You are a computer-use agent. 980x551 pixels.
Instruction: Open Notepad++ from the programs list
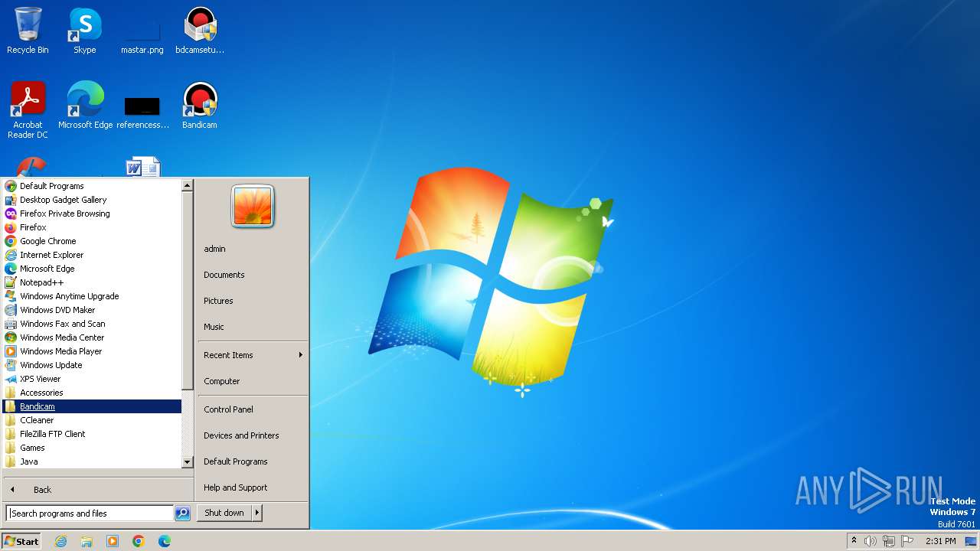pyautogui.click(x=92, y=282)
